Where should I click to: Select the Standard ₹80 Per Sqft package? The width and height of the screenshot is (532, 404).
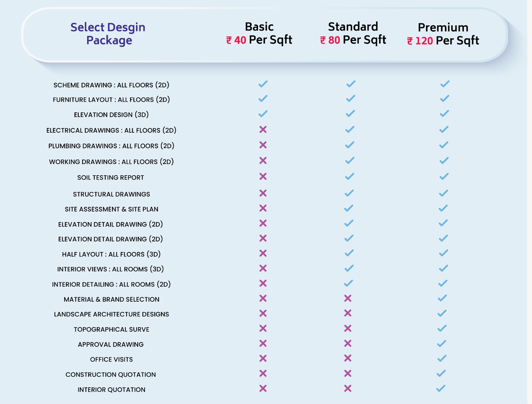tap(353, 33)
